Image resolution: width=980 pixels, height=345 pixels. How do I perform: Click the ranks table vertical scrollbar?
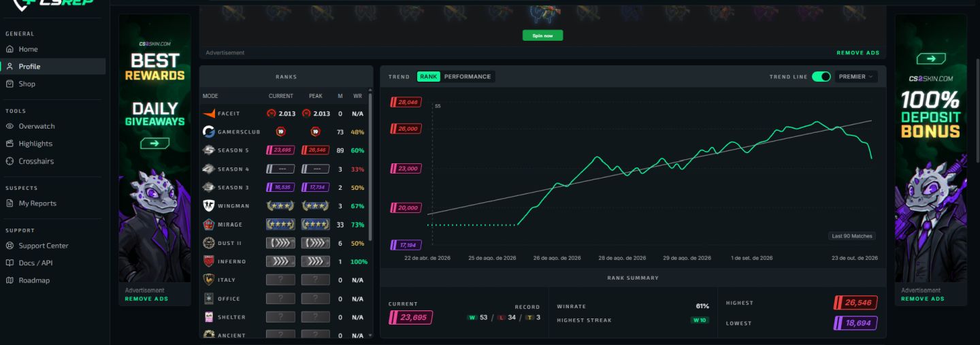point(370,167)
